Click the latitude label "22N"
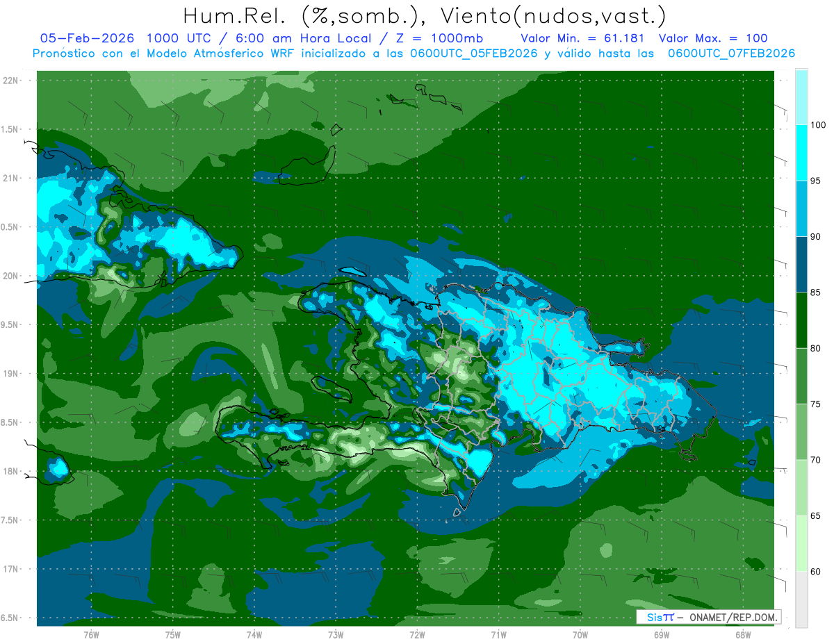This screenshot has height=644, width=834. [x=11, y=81]
